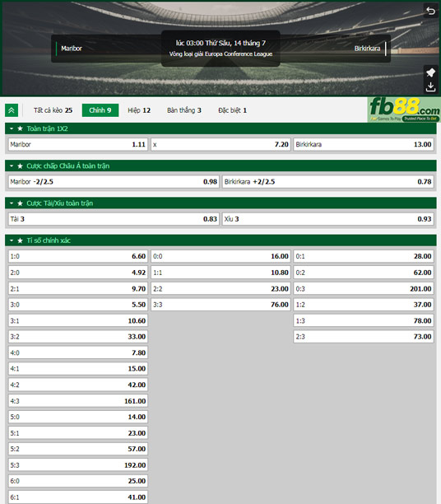Pick correct score 4:0 at 7.80

pyautogui.click(x=78, y=352)
